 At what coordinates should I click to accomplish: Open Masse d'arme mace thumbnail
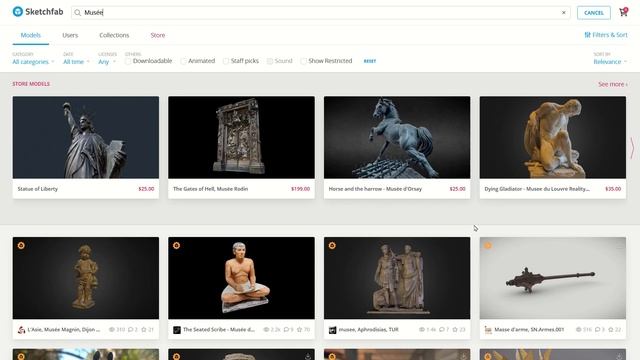[x=553, y=278]
